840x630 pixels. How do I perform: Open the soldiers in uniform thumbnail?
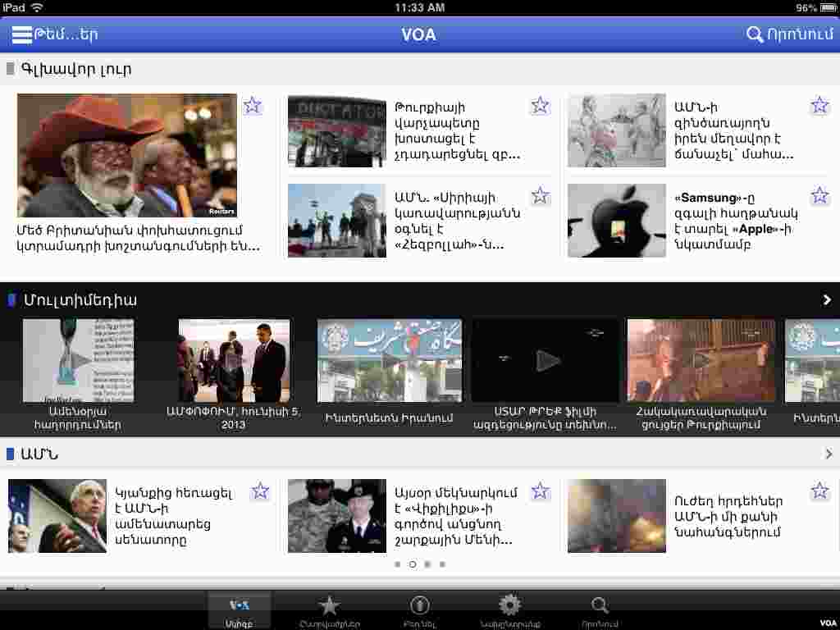click(x=337, y=516)
